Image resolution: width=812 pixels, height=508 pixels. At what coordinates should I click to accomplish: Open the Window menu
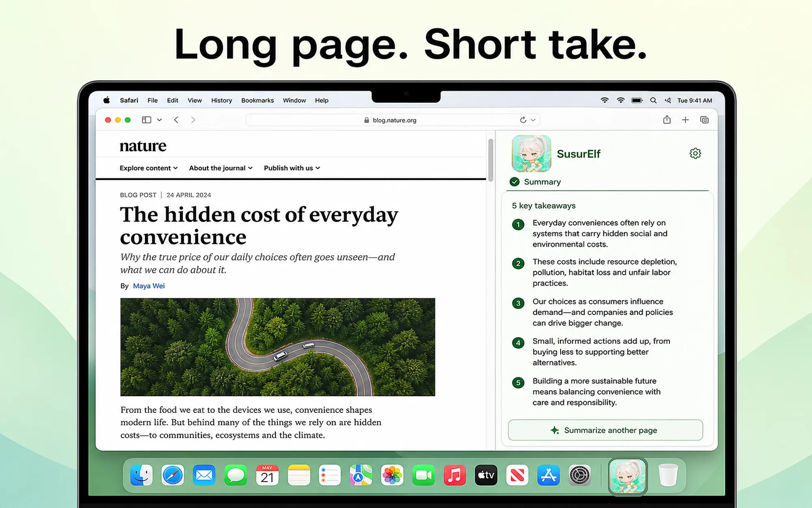click(294, 100)
